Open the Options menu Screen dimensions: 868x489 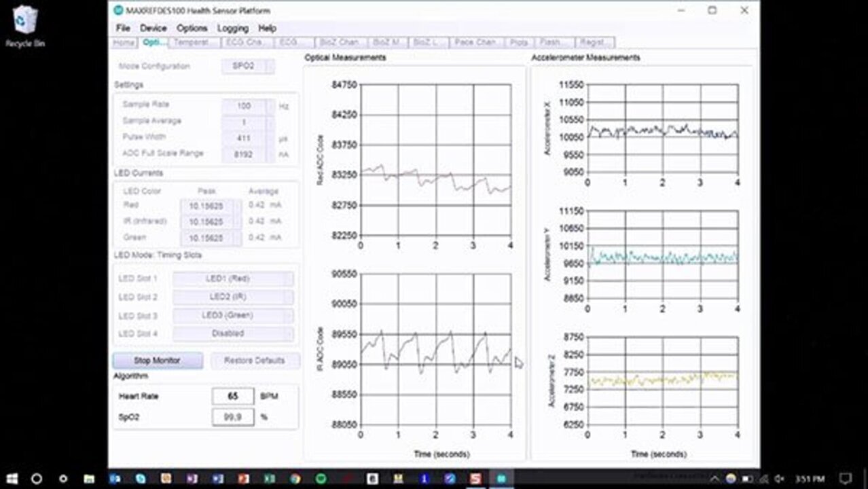pyautogui.click(x=192, y=28)
